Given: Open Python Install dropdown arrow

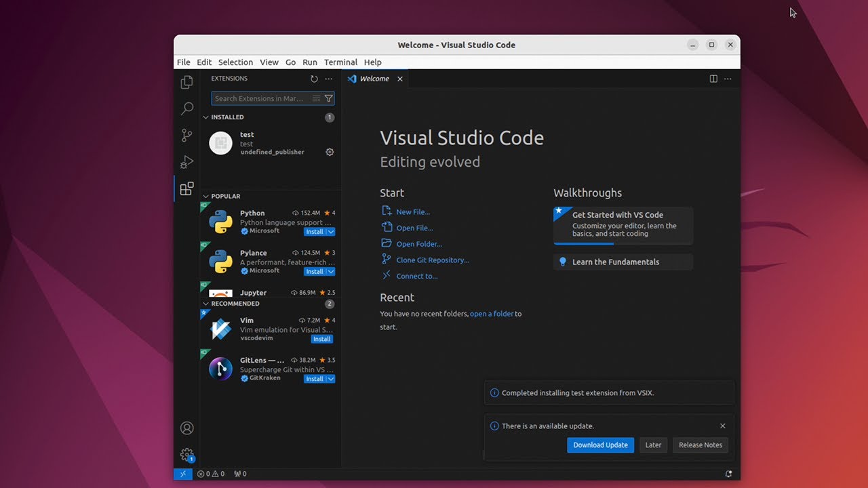Looking at the screenshot, I should click(331, 232).
